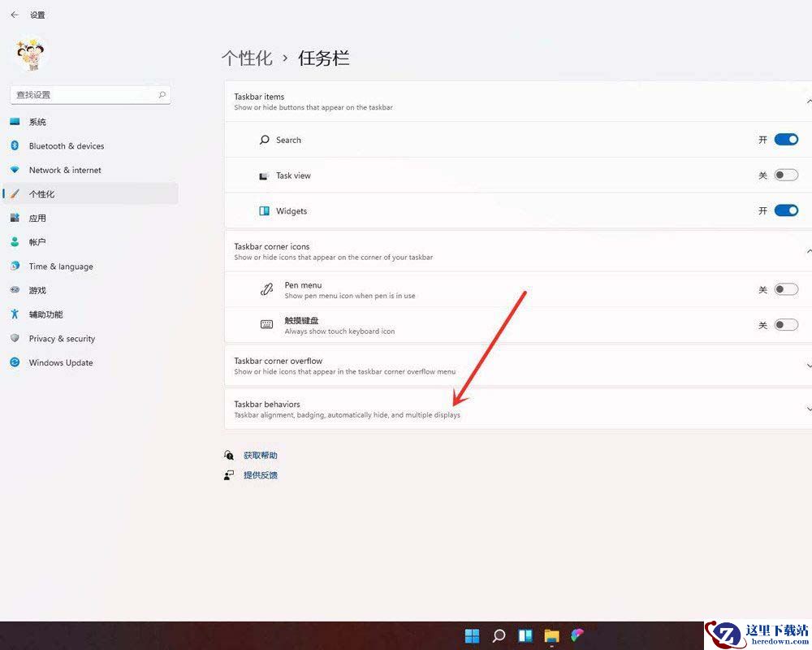This screenshot has width=812, height=650.
Task: Open File Explorer from the taskbar
Action: point(551,636)
